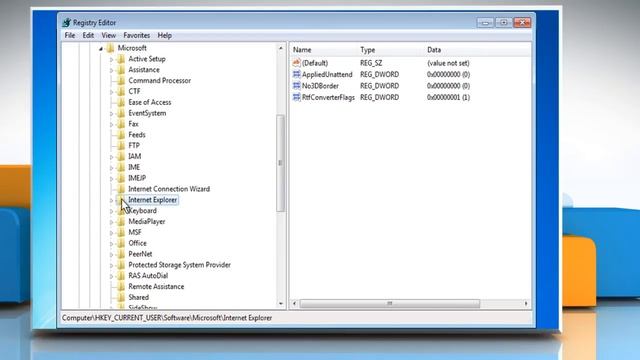Expand the IAM key
The width and height of the screenshot is (640, 360).
point(111,157)
